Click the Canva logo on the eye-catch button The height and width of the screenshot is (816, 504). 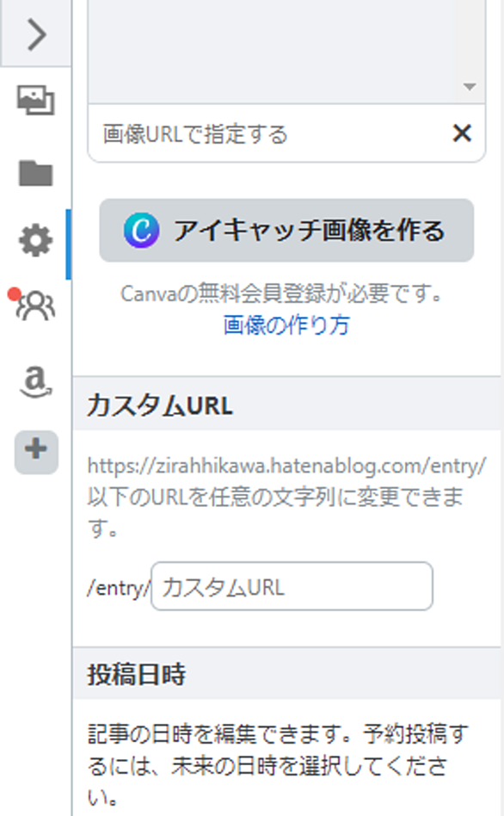(x=141, y=230)
